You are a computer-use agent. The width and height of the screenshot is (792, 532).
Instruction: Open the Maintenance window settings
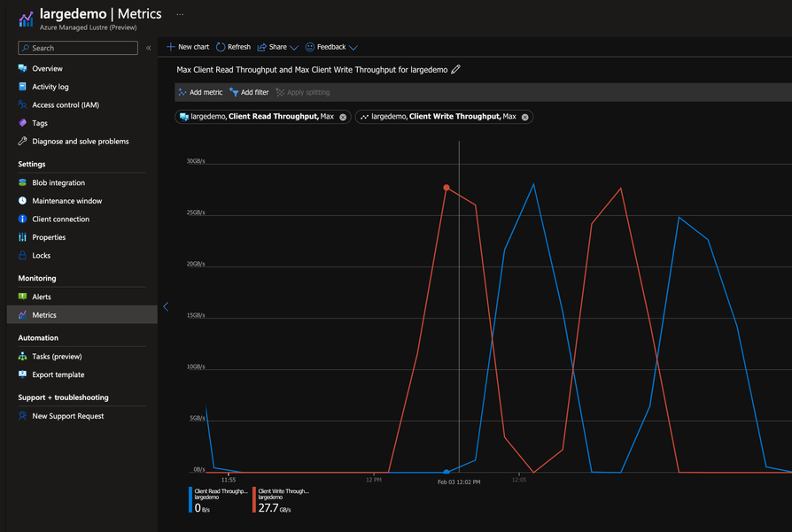[x=67, y=201]
